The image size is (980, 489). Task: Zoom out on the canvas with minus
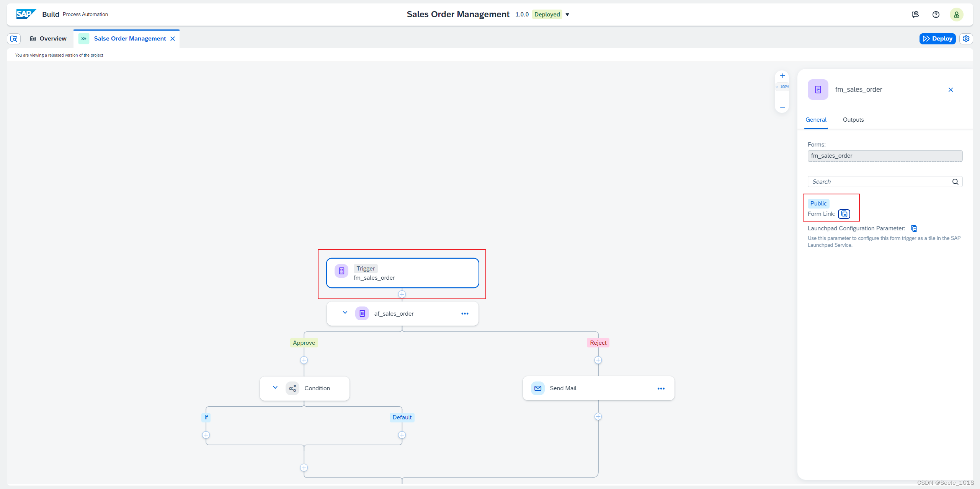point(782,108)
